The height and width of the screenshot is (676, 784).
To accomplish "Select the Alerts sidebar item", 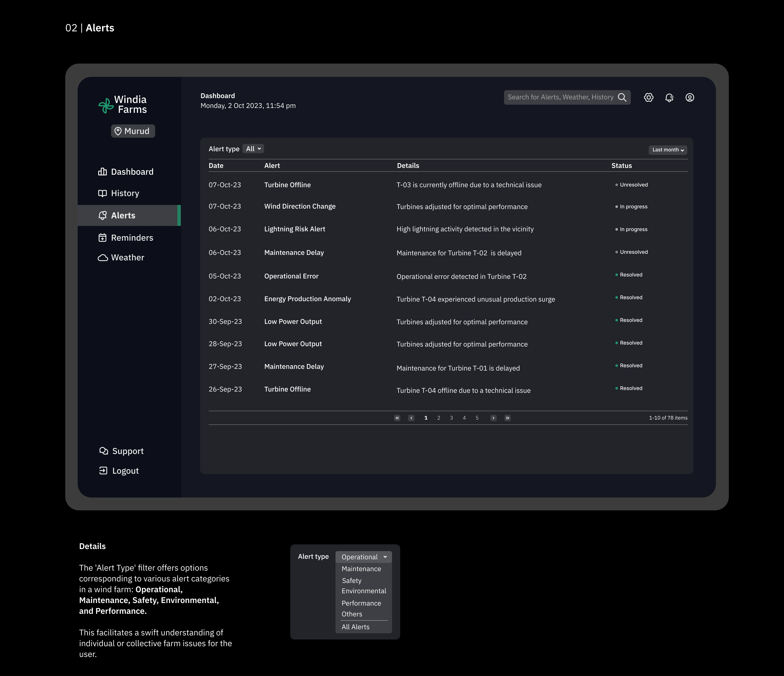I will click(129, 215).
